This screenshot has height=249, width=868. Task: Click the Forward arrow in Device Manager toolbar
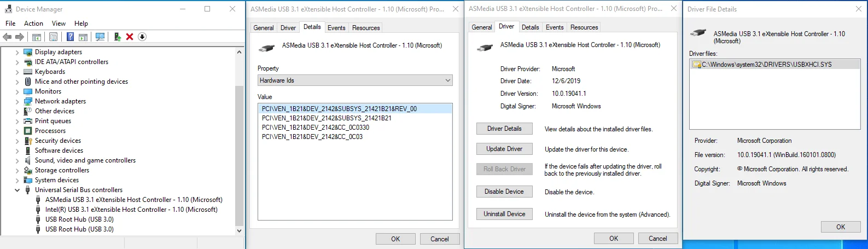click(20, 37)
